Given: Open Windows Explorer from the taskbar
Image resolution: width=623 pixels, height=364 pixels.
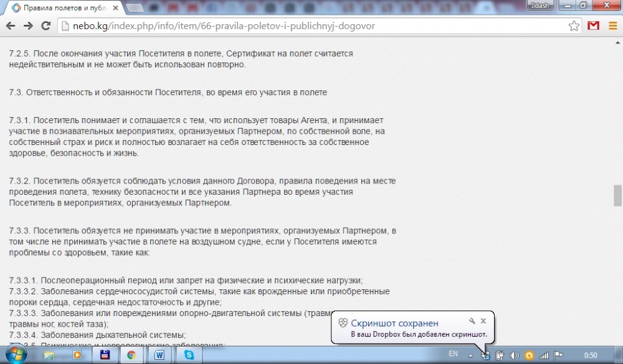Looking at the screenshot, I should pyautogui.click(x=49, y=355).
